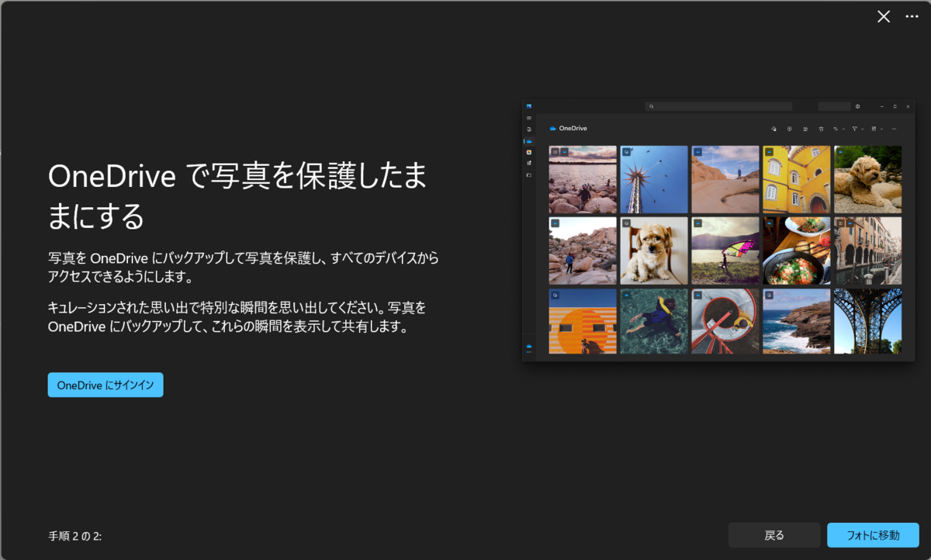The image size is (931, 560).
Task: Click the OneDrive photo gallery preview illustration
Action: click(718, 230)
